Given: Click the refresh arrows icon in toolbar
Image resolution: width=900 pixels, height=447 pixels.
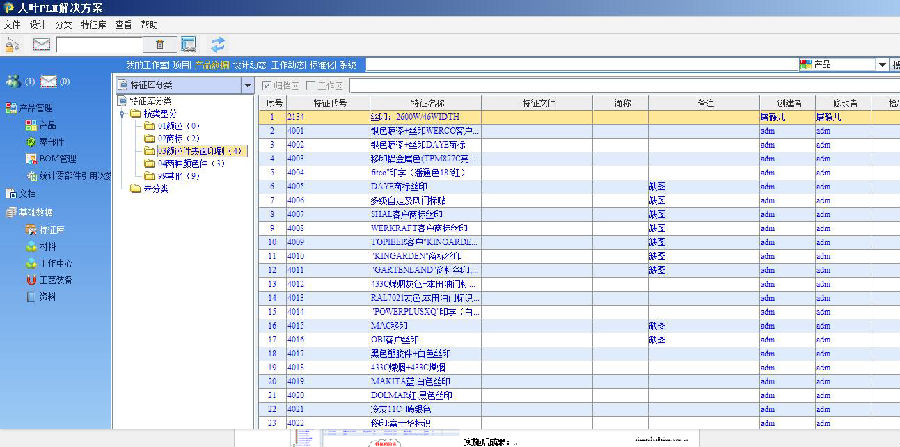Looking at the screenshot, I should pos(217,44).
